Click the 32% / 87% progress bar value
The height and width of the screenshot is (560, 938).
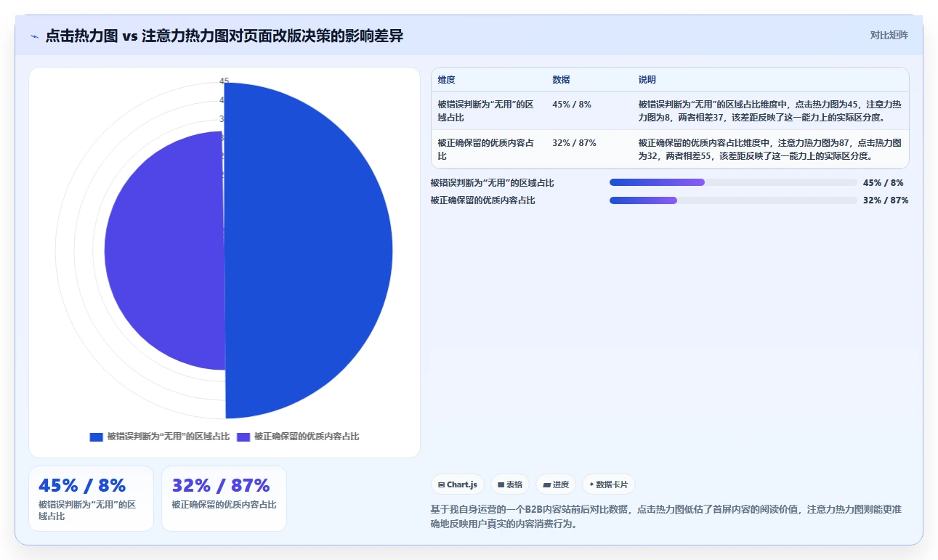click(x=886, y=200)
